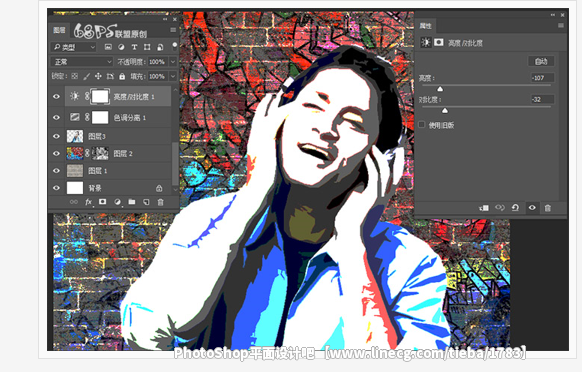Image resolution: width=582 pixels, height=372 pixels.
Task: Reset adjustment to defaults in Properties panel
Action: coord(515,208)
